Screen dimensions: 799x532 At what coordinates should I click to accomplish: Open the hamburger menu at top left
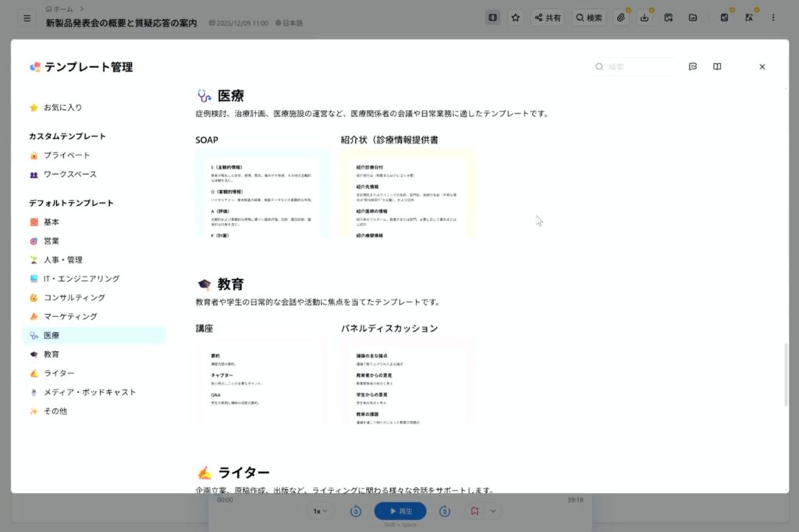(x=27, y=17)
